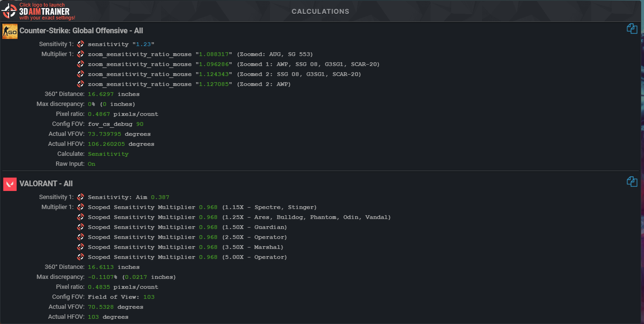Click the text "(1.50X - Guardian)"

click(x=255, y=227)
